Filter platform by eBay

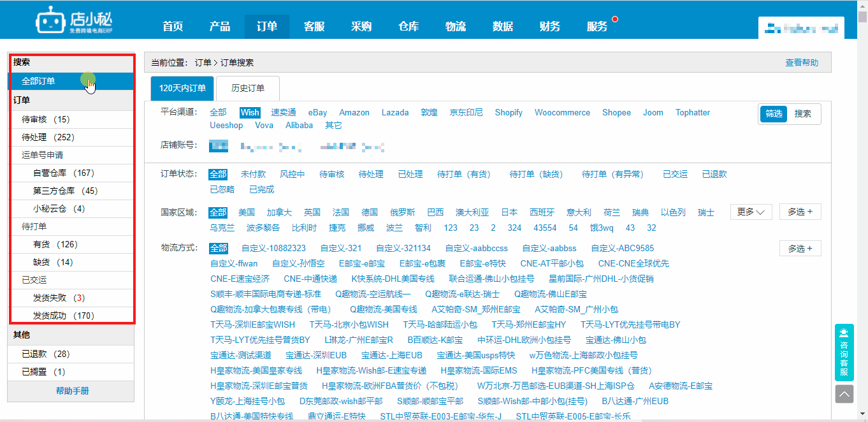[x=317, y=112]
